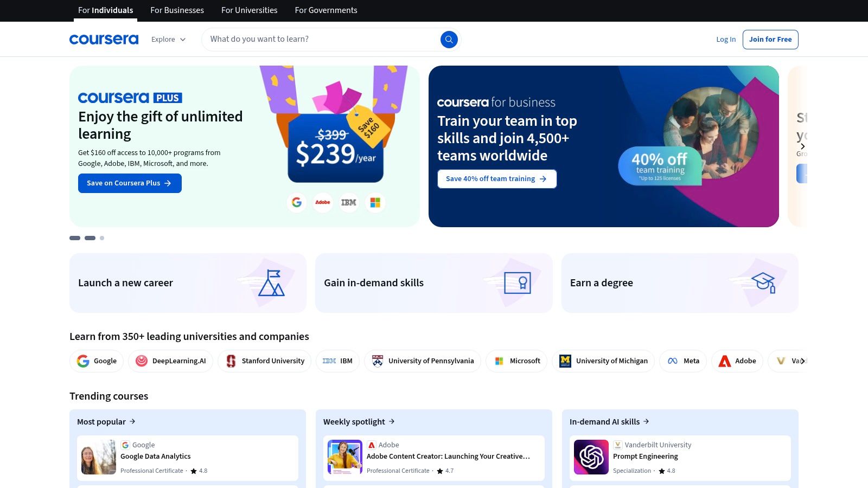Image resolution: width=868 pixels, height=488 pixels.
Task: Select the University of Michigan logo
Action: pyautogui.click(x=603, y=361)
